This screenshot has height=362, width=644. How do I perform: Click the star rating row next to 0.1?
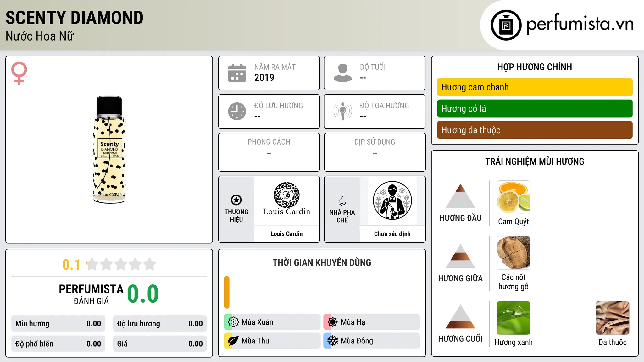[121, 264]
